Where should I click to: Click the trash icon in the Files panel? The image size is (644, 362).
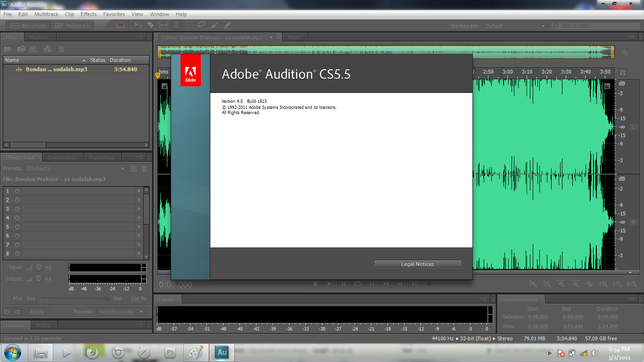61,49
